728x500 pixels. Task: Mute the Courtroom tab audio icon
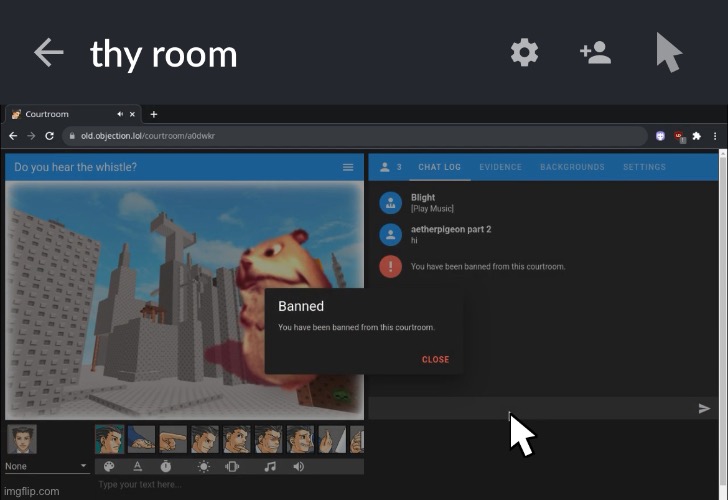coord(120,114)
